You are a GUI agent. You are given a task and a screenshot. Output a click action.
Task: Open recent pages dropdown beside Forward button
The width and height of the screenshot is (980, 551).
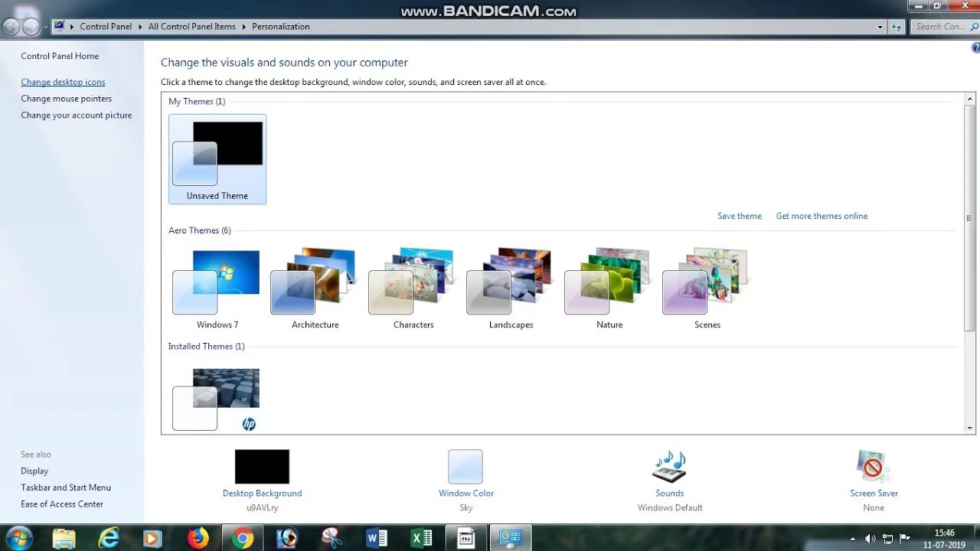[45, 27]
